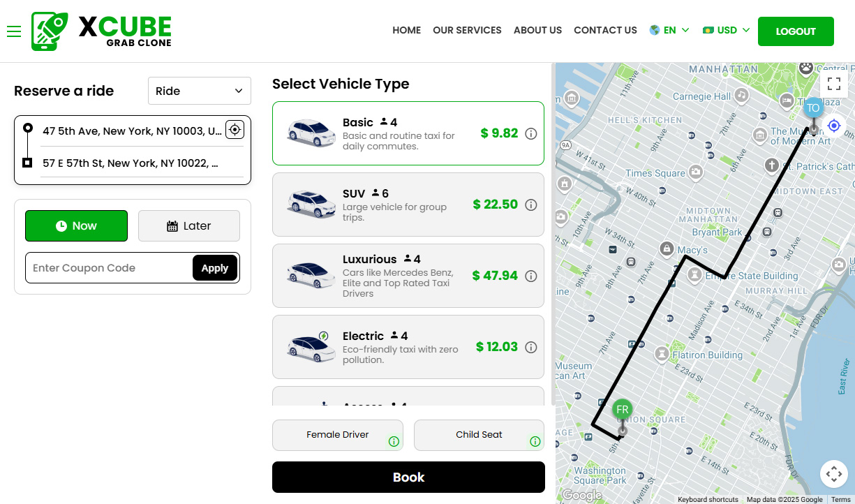Open the USD currency dropdown

pos(726,30)
